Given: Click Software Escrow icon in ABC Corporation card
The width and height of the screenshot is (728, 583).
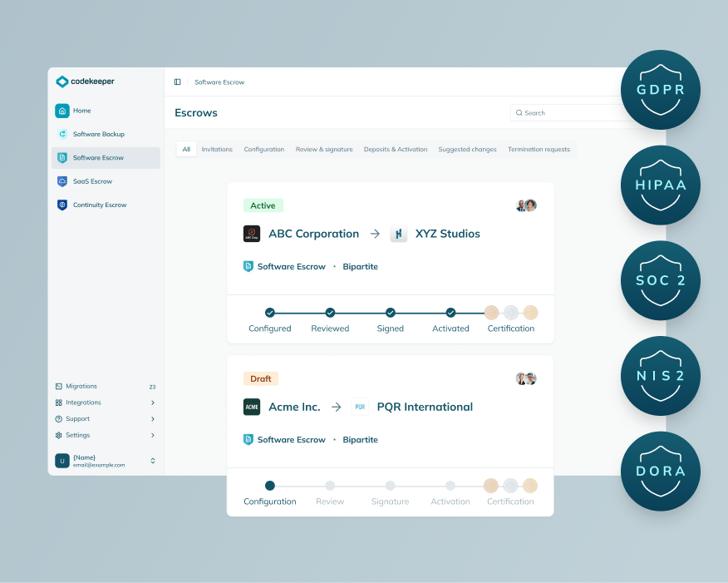Looking at the screenshot, I should pos(248,266).
